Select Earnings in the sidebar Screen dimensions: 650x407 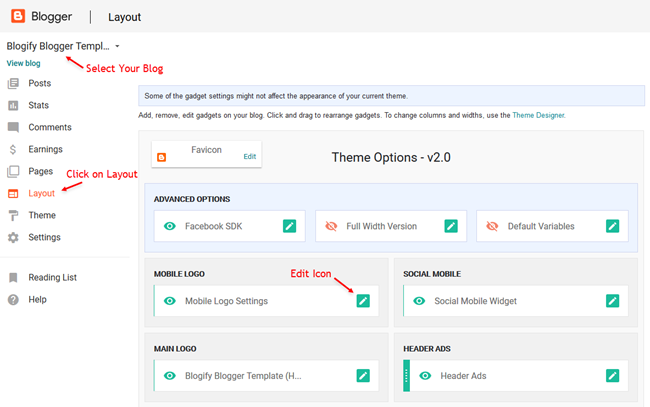46,149
